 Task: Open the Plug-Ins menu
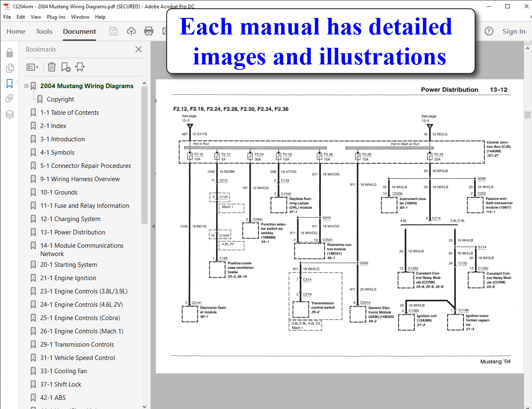pyautogui.click(x=56, y=17)
